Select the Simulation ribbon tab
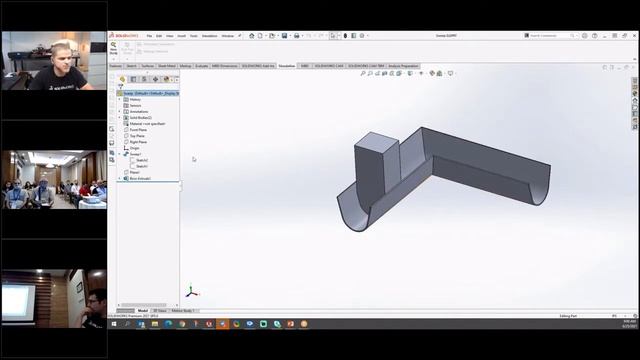Image resolution: width=640 pixels, height=360 pixels. click(x=287, y=66)
